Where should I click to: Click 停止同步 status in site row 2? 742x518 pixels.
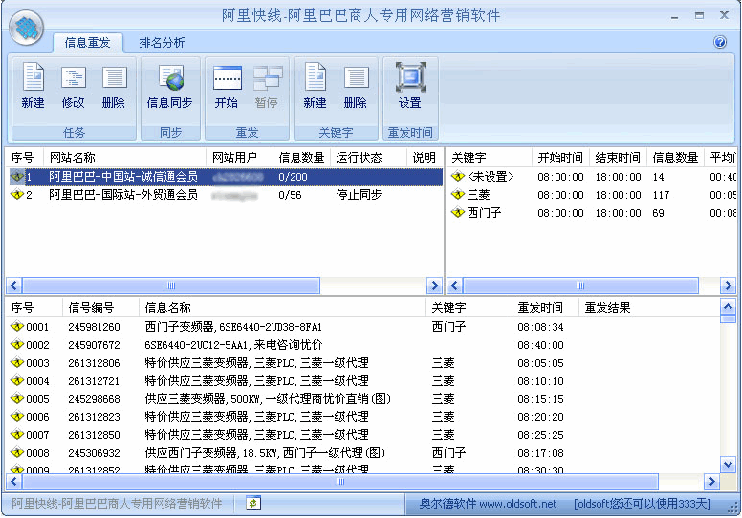tap(359, 194)
